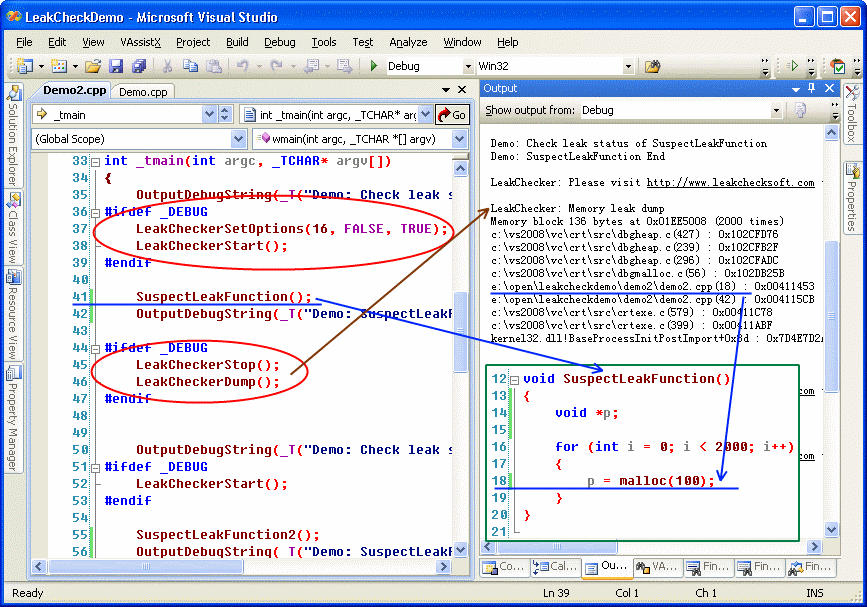Open the VAssistX menu
Viewport: 867px width, 607px height.
point(140,42)
